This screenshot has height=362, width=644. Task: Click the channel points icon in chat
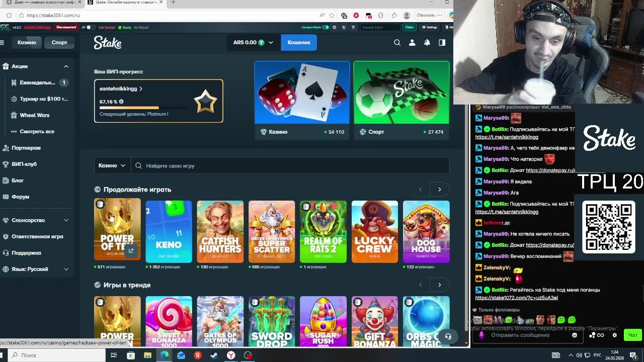(x=596, y=335)
